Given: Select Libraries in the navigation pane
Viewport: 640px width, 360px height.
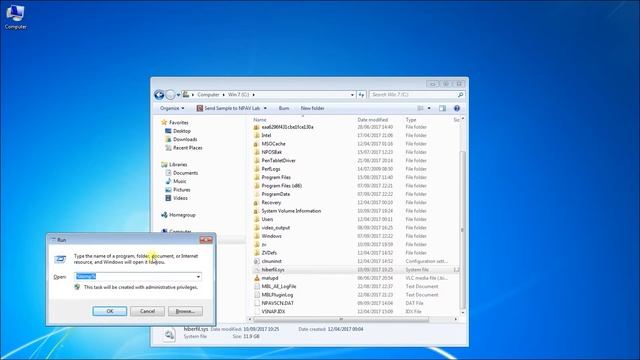Looking at the screenshot, I should click(178, 164).
